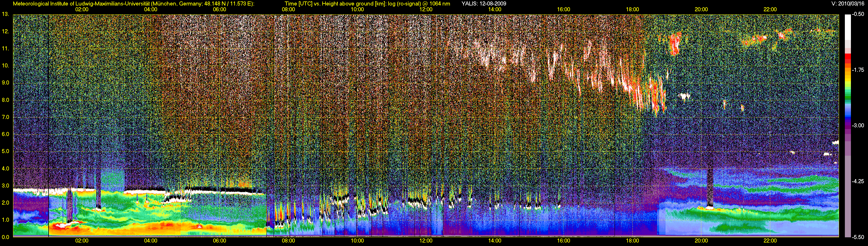Click the red band of the color scale bar

pyautogui.click(x=847, y=59)
